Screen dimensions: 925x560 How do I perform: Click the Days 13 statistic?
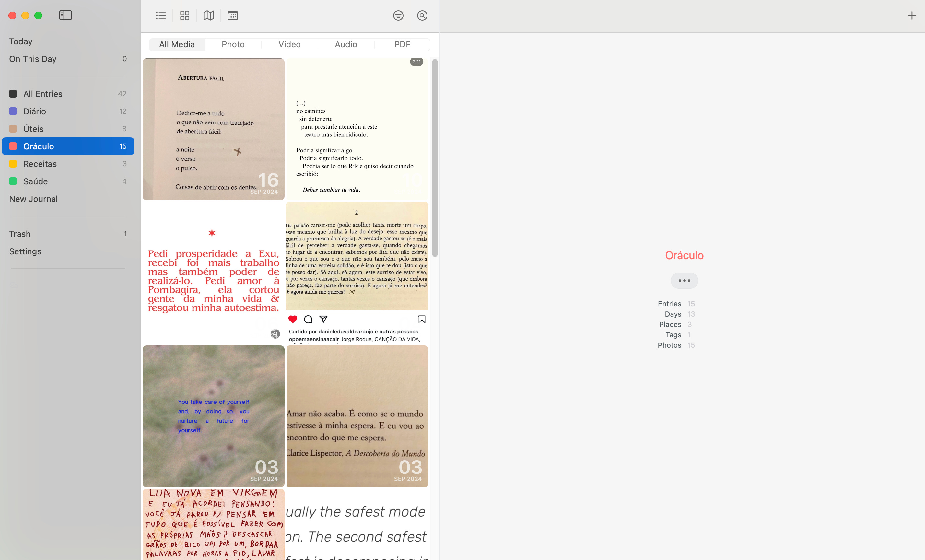click(679, 314)
